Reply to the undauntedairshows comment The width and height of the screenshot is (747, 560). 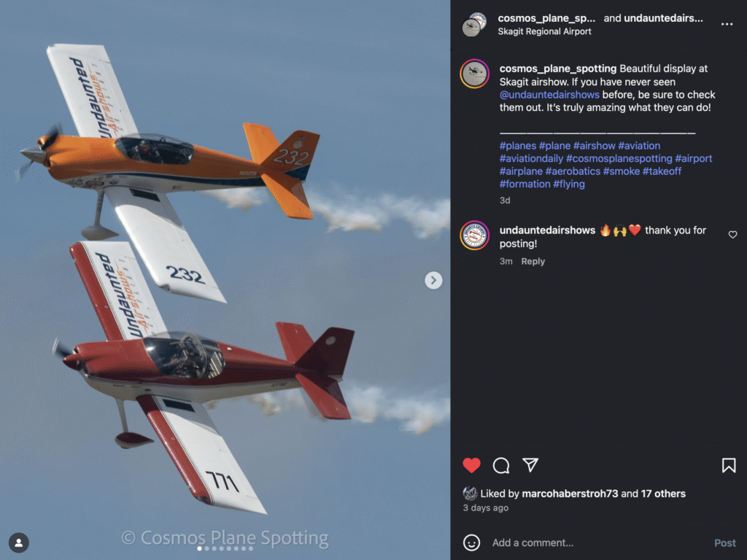click(x=533, y=262)
